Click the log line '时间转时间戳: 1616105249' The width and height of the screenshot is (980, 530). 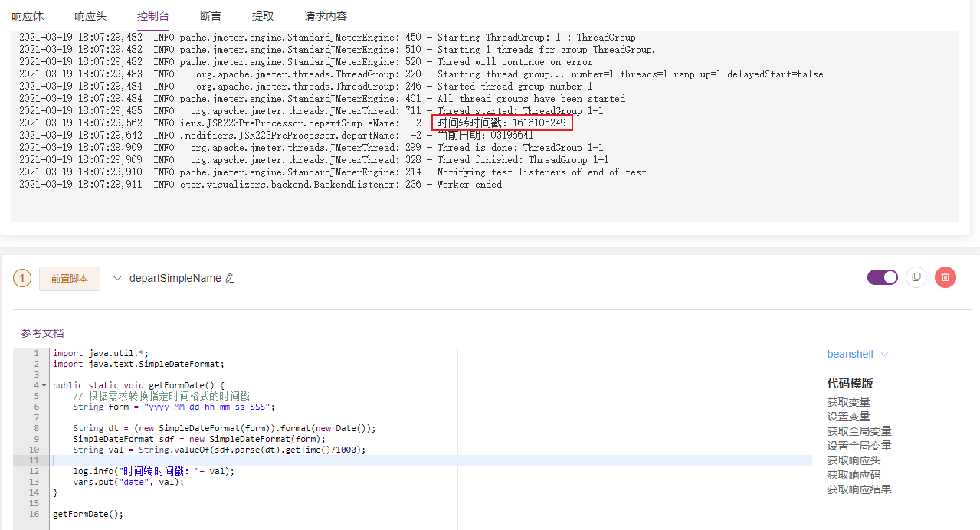pos(501,123)
